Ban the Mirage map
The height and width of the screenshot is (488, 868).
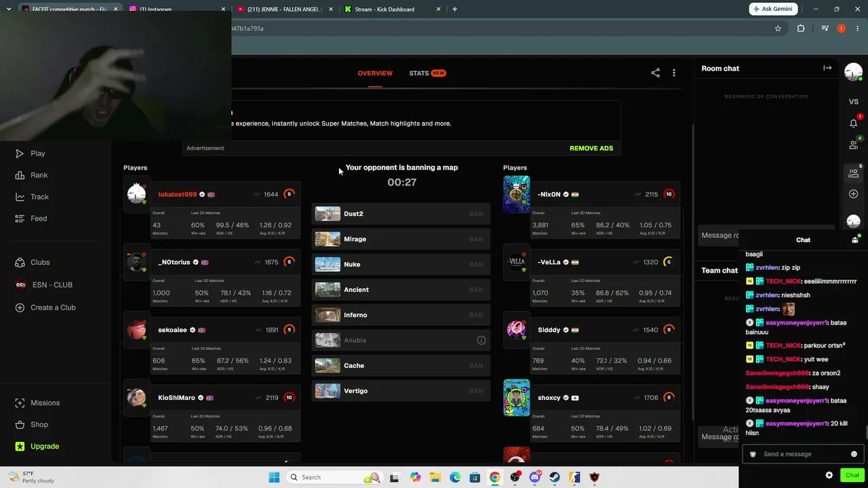(x=476, y=239)
